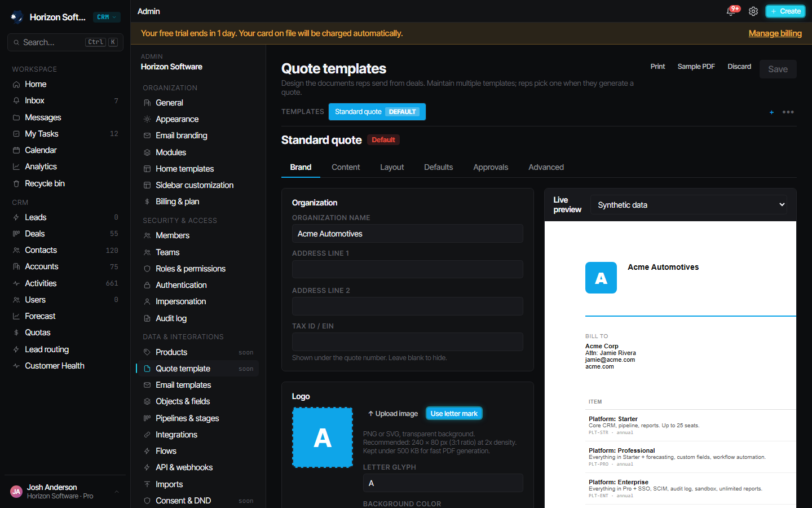Expand the Josh Anderson account menu
812x508 pixels.
point(65,492)
